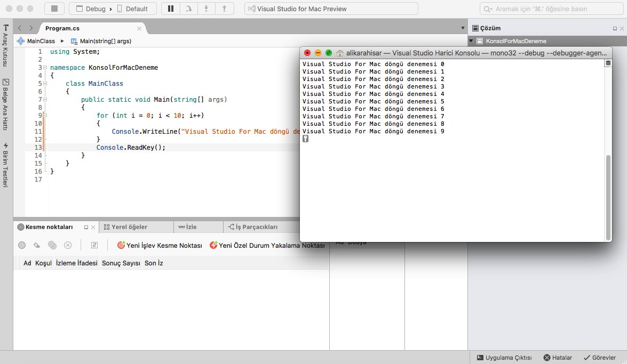Open the Birim Testleri side panel
The height and width of the screenshot is (364, 627).
pos(5,165)
